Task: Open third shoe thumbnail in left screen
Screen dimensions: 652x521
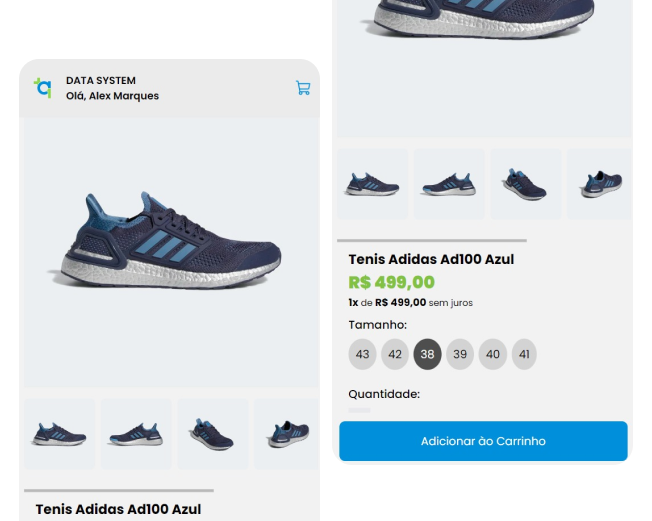Action: click(x=212, y=434)
